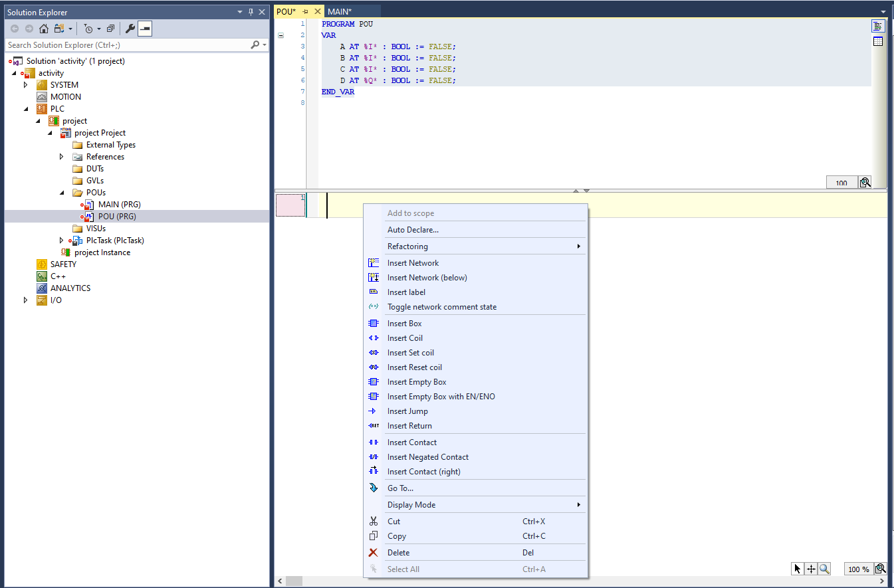The image size is (894, 588).
Task: Click the Search Solution Explorer field
Action: (x=126, y=45)
